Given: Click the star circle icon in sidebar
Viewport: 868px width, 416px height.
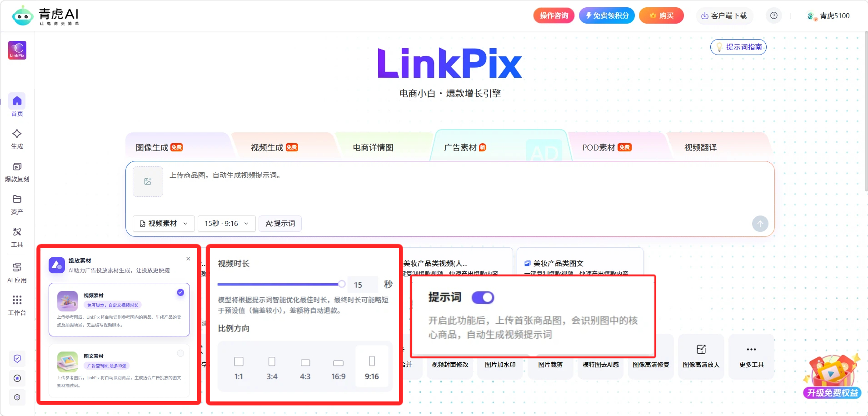Looking at the screenshot, I should [17, 378].
